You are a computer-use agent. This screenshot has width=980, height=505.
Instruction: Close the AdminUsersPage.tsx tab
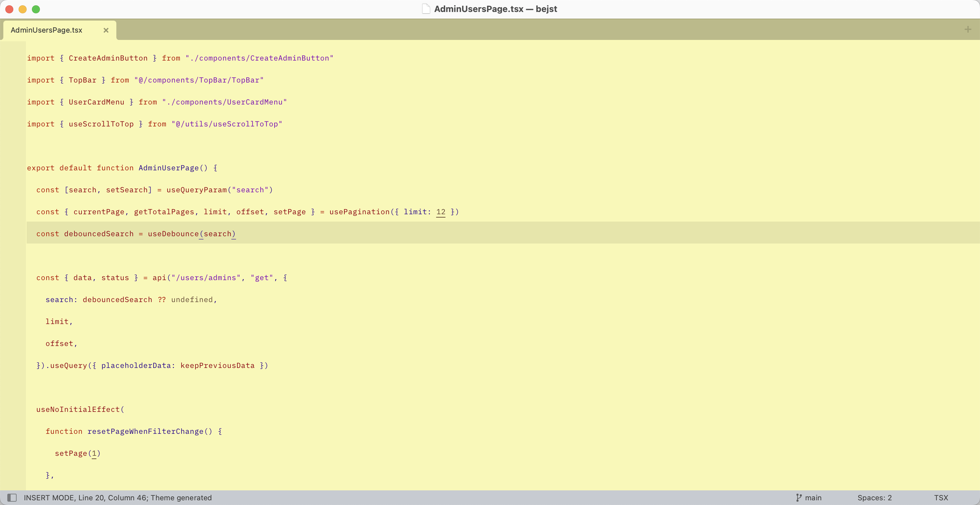click(106, 30)
